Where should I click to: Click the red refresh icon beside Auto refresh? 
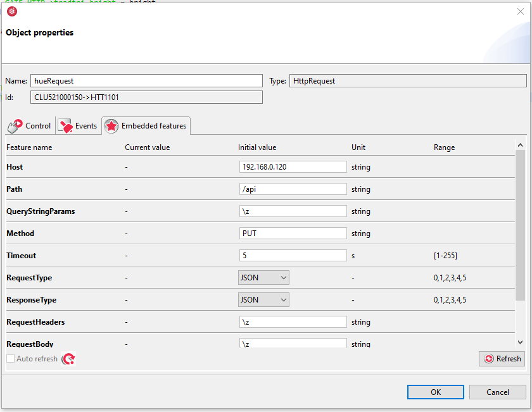coord(68,359)
